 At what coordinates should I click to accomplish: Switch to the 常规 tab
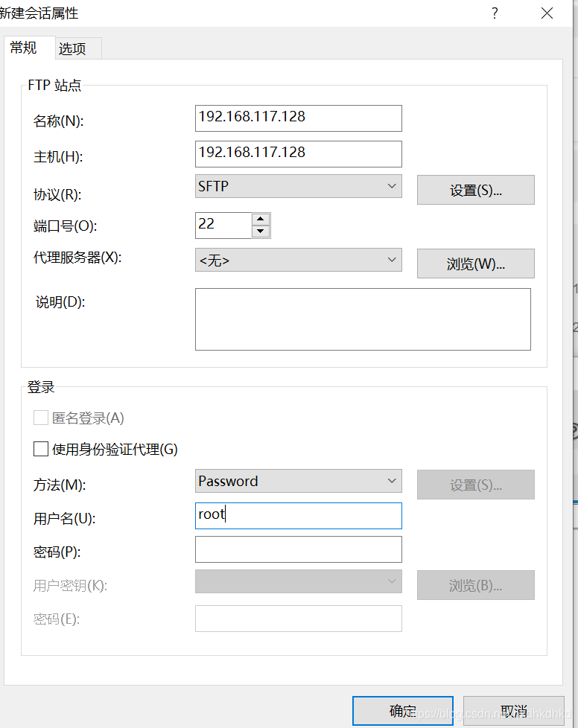(25, 48)
